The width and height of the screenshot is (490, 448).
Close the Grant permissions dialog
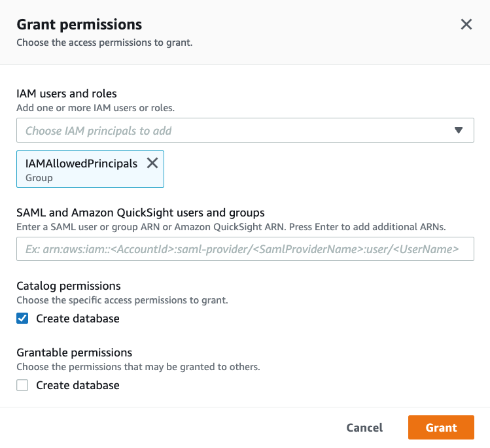[x=466, y=25]
